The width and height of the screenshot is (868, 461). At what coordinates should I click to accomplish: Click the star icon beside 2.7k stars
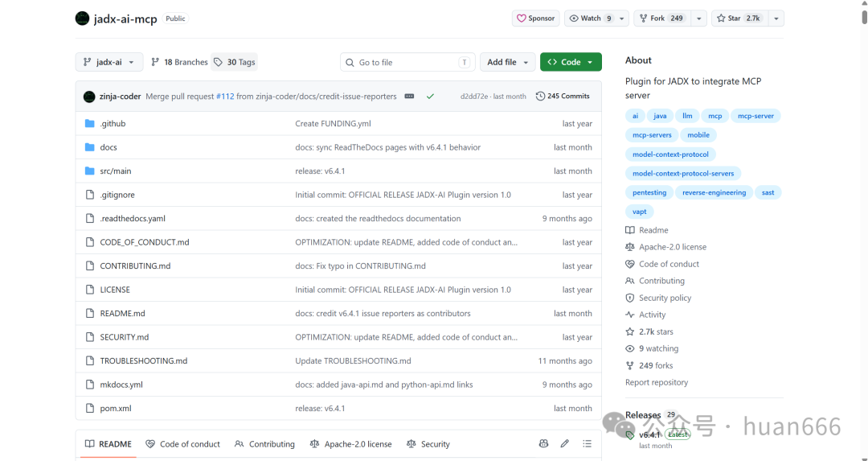pyautogui.click(x=630, y=332)
